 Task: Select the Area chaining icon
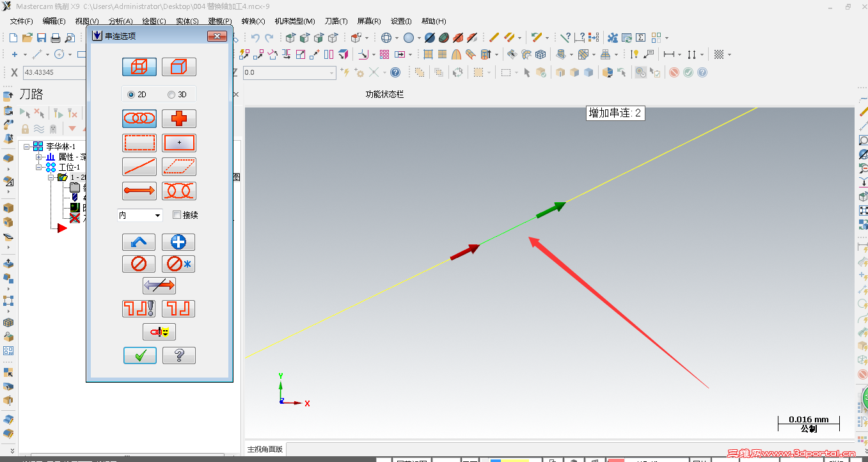click(x=179, y=143)
